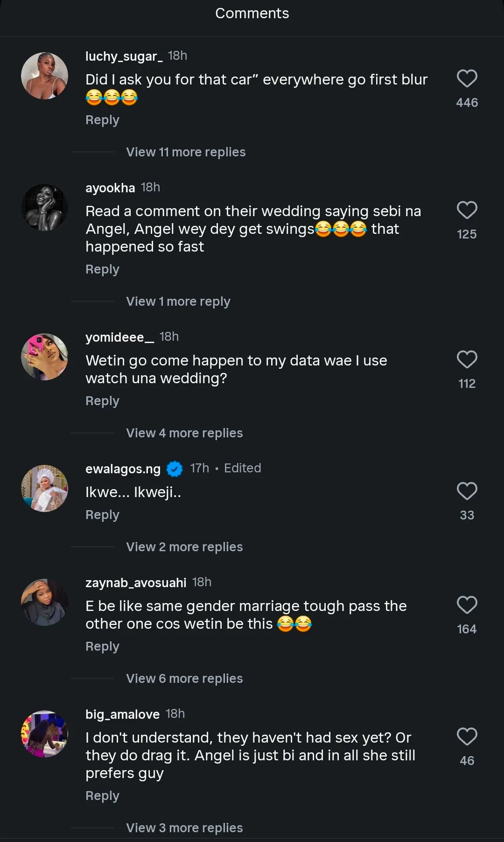Open ayookha username link
Image resolution: width=504 pixels, height=842 pixels.
[110, 188]
